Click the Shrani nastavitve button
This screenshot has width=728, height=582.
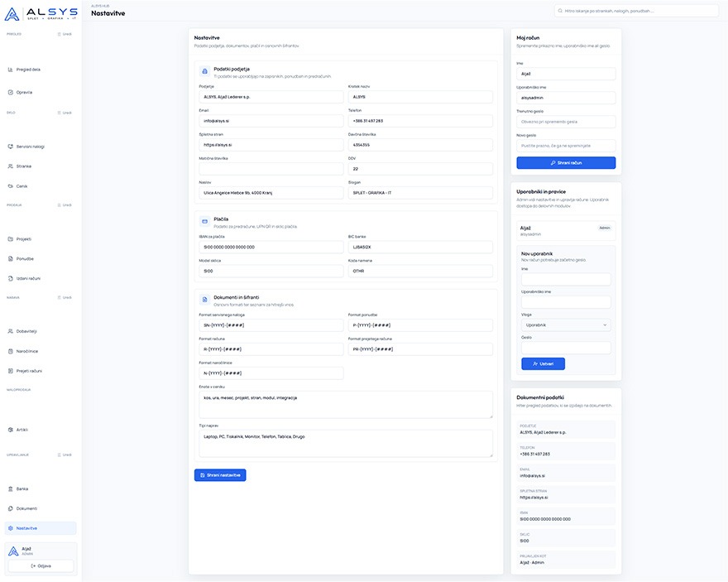click(220, 475)
